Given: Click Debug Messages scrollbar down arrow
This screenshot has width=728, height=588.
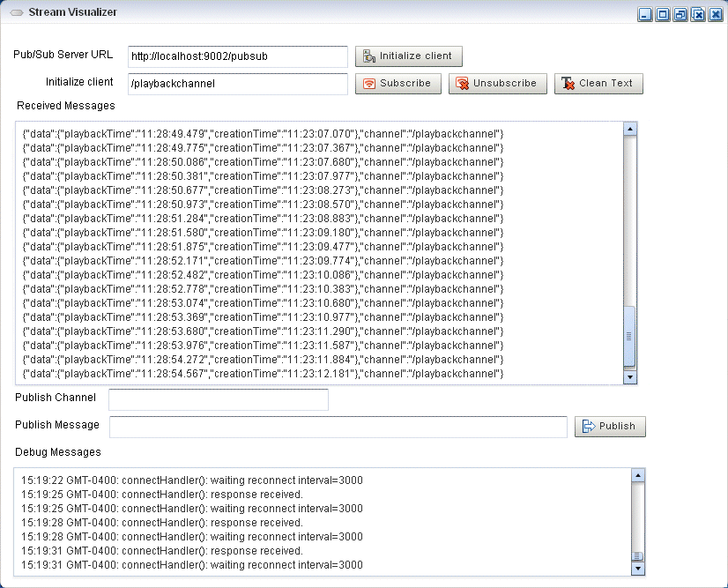Looking at the screenshot, I should click(638, 569).
